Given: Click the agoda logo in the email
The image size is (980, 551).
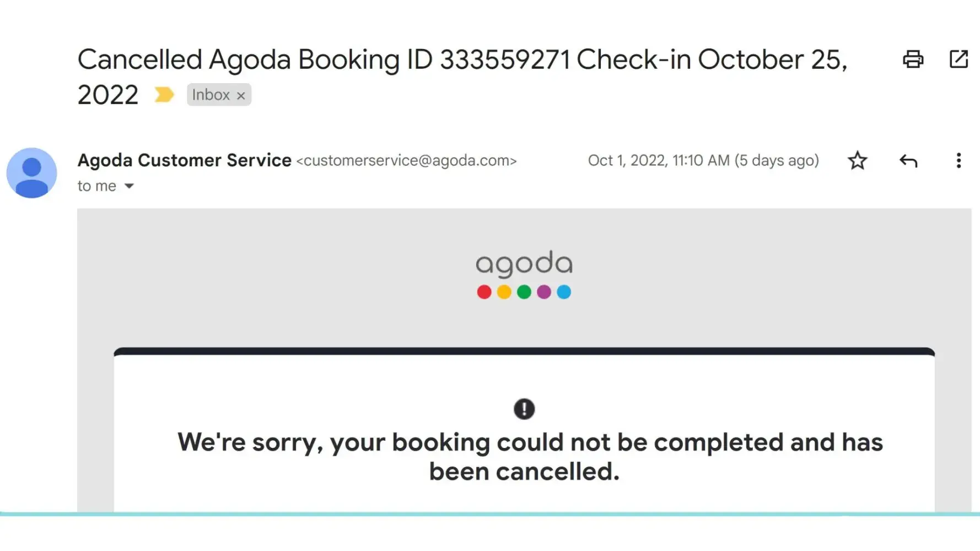Looking at the screenshot, I should coord(524,263).
